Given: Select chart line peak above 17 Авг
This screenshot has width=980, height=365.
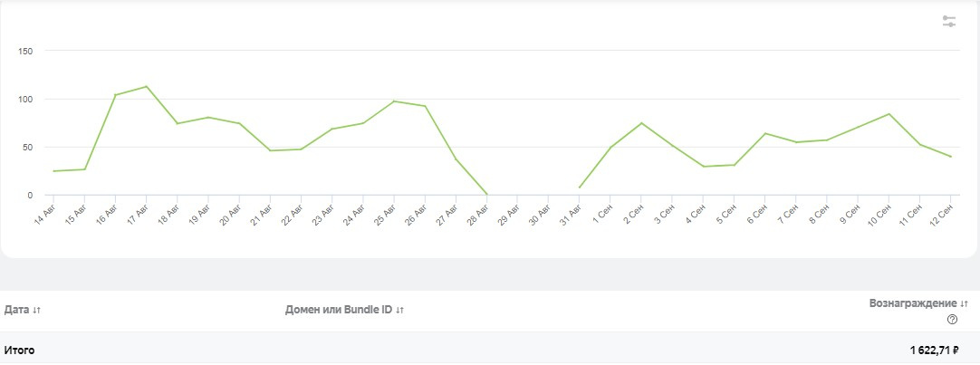Looking at the screenshot, I should 146,87.
